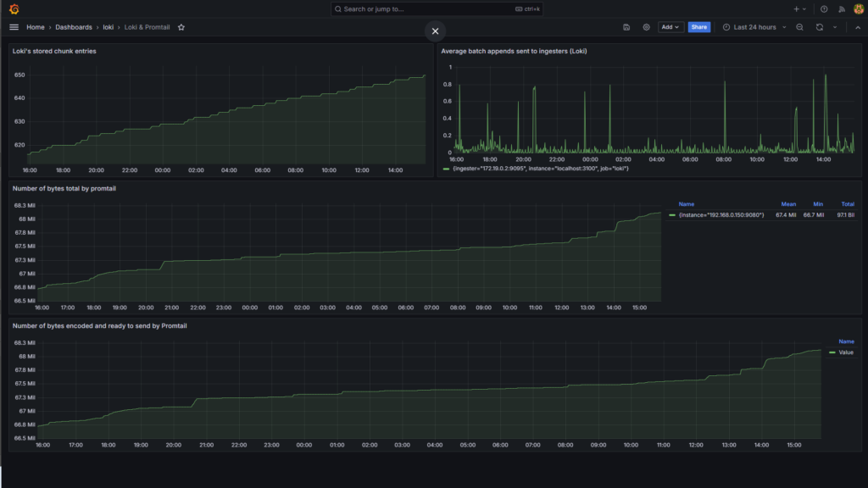Click the 66.7 Mil min value
Image resolution: width=868 pixels, height=488 pixels.
(813, 214)
